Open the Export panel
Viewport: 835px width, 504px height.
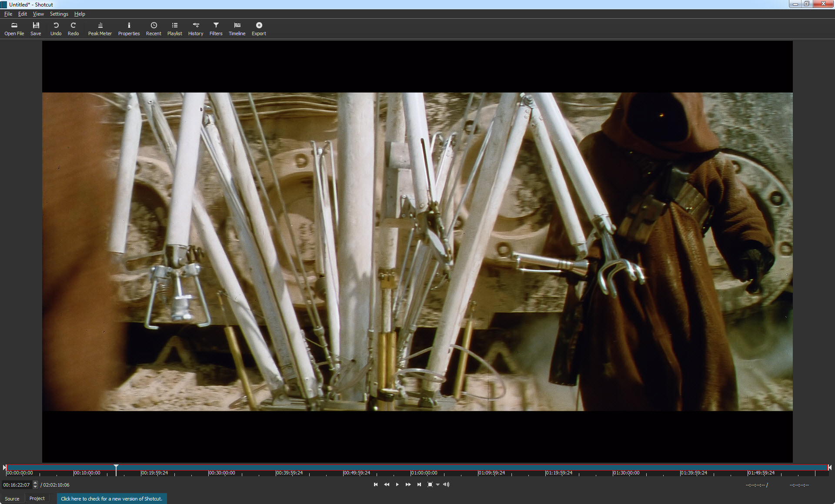tap(259, 29)
